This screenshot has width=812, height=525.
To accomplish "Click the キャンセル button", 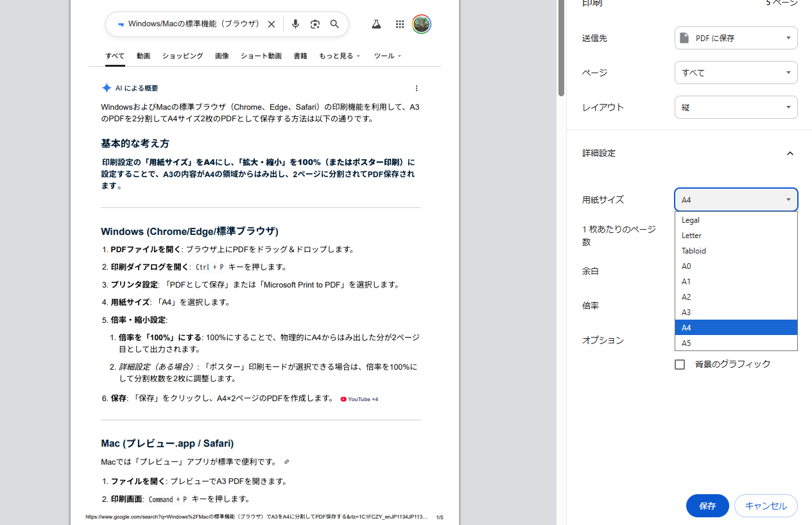I will tap(765, 506).
